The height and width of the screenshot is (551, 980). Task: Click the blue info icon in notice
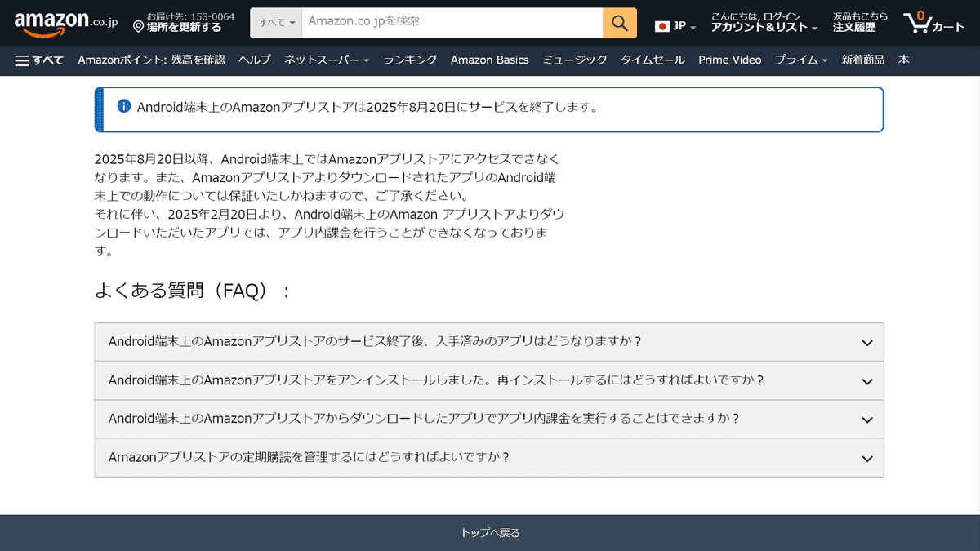tap(124, 106)
